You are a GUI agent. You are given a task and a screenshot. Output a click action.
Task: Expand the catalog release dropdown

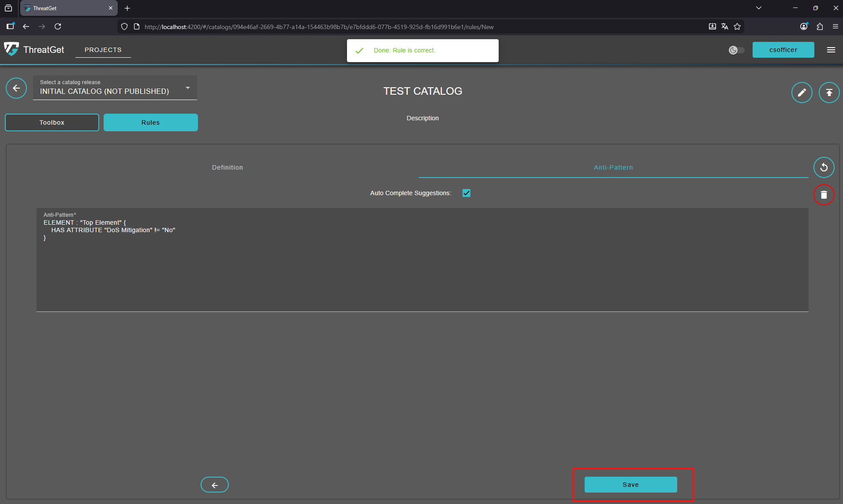click(x=188, y=88)
